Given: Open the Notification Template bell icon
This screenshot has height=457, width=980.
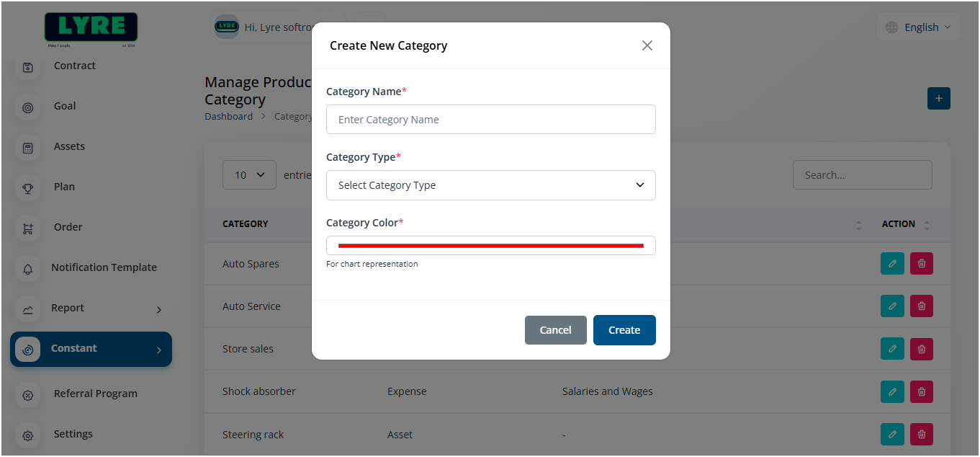Looking at the screenshot, I should click(28, 269).
